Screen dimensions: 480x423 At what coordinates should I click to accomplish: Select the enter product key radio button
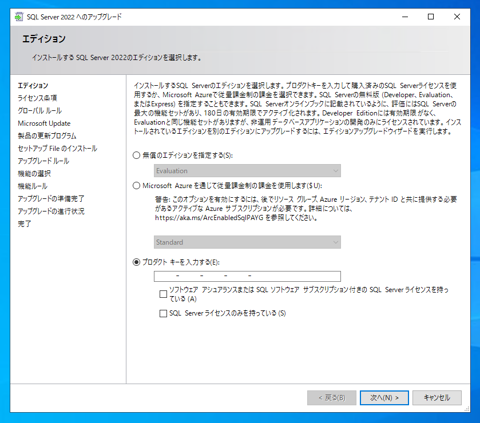tap(136, 262)
